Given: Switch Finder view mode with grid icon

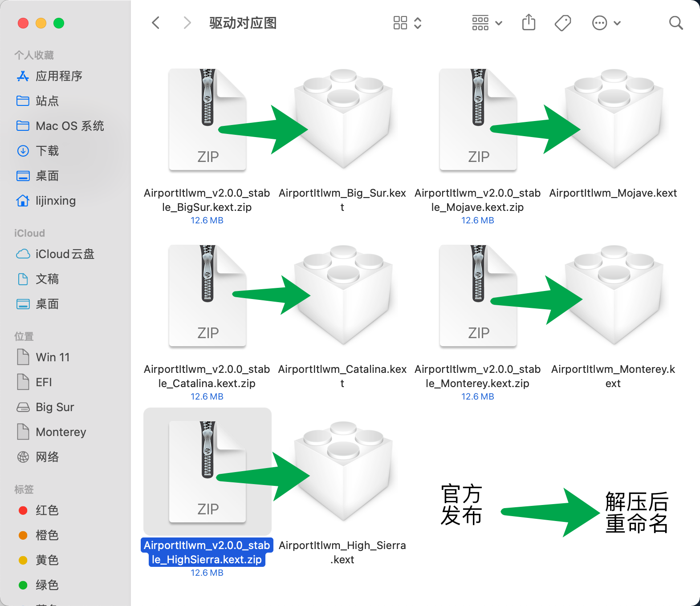Looking at the screenshot, I should [407, 23].
